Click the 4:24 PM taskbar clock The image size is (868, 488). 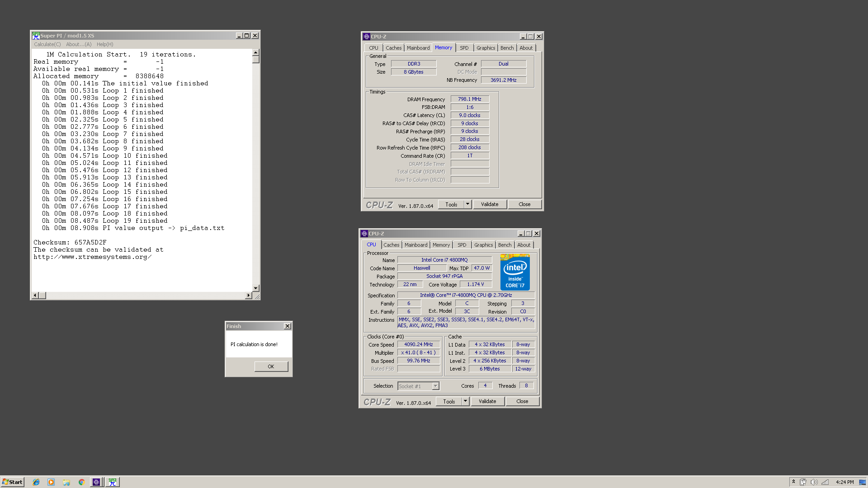pos(844,482)
